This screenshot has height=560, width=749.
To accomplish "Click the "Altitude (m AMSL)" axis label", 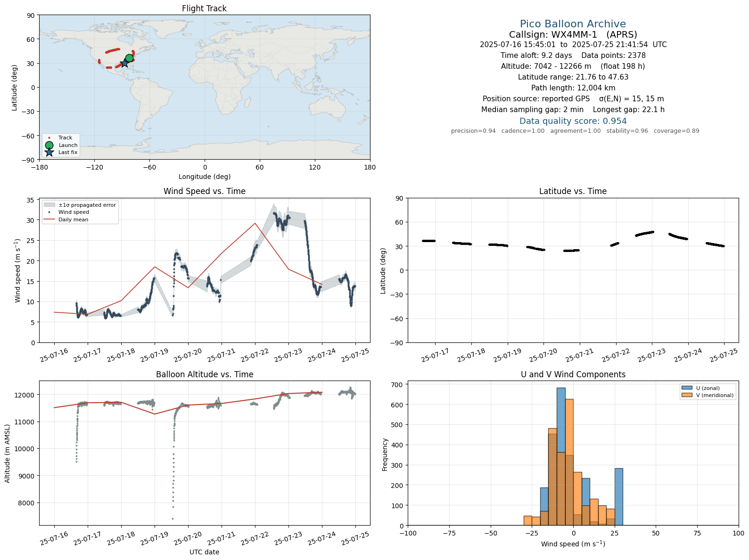I will coord(8,453).
